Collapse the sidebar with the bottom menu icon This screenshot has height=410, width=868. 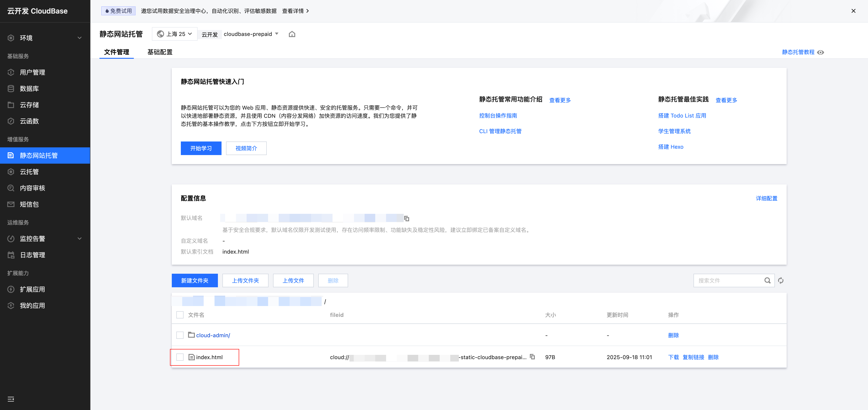pyautogui.click(x=11, y=399)
